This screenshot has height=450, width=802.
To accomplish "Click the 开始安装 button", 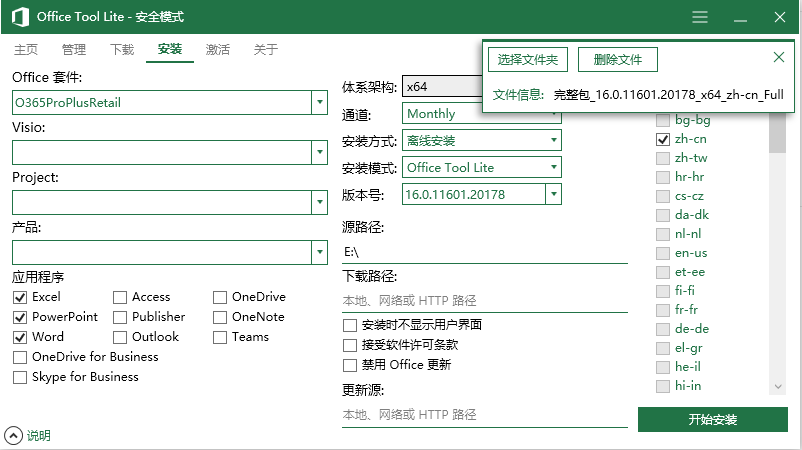I will point(712,419).
